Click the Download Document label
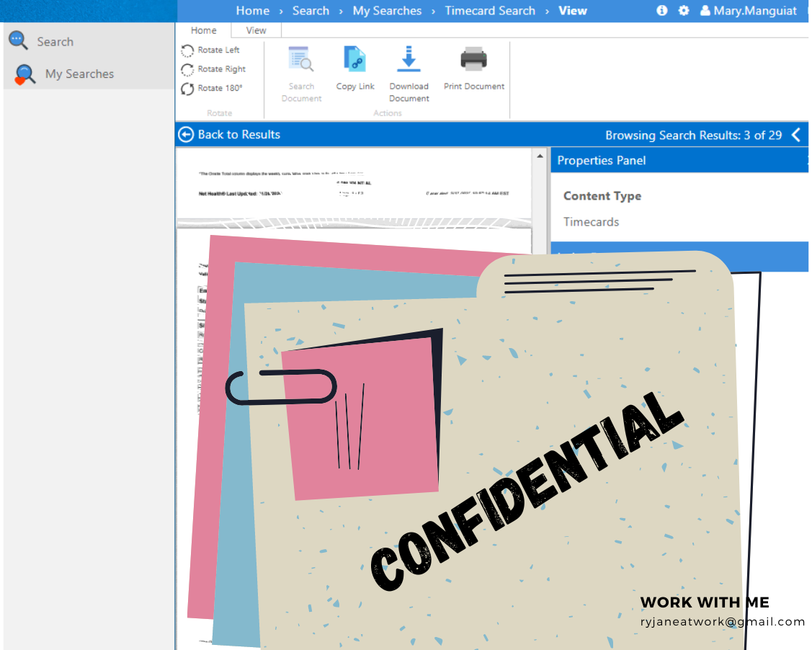Viewport: 812px width, 650px height. pyautogui.click(x=409, y=92)
